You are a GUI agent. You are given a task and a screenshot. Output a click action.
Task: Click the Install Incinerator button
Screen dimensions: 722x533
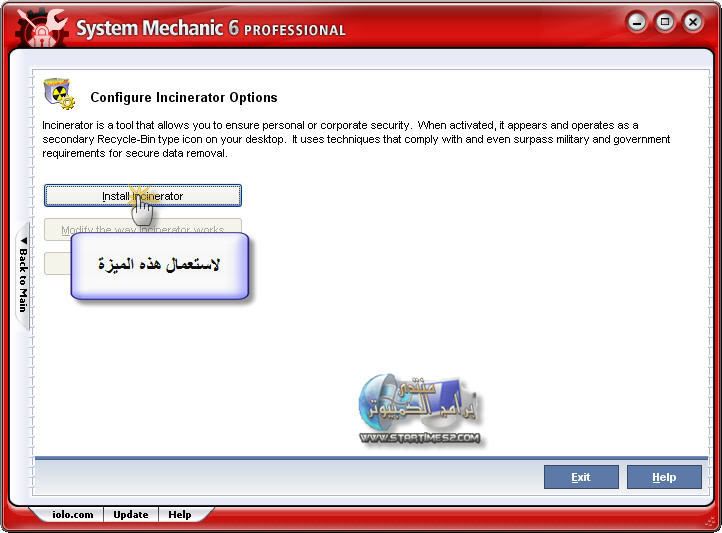[143, 196]
